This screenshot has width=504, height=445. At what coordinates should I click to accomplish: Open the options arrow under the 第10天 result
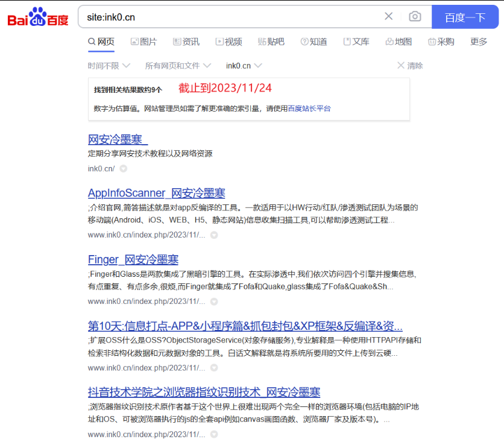click(x=215, y=367)
